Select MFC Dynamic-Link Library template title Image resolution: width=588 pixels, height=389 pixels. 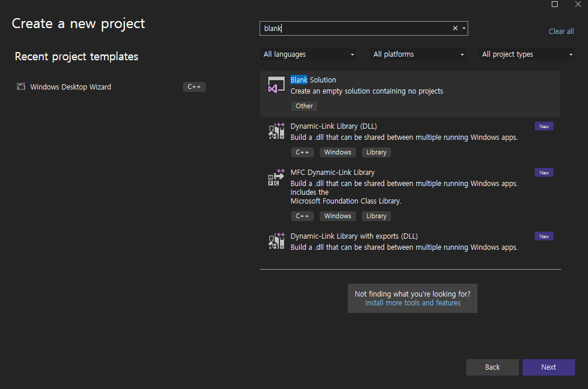point(332,172)
